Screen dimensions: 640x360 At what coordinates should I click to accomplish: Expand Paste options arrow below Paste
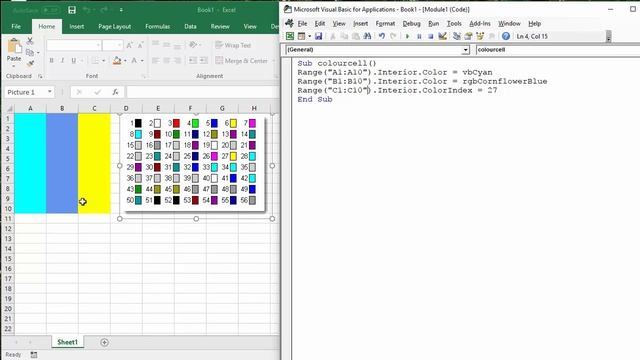pos(14,66)
